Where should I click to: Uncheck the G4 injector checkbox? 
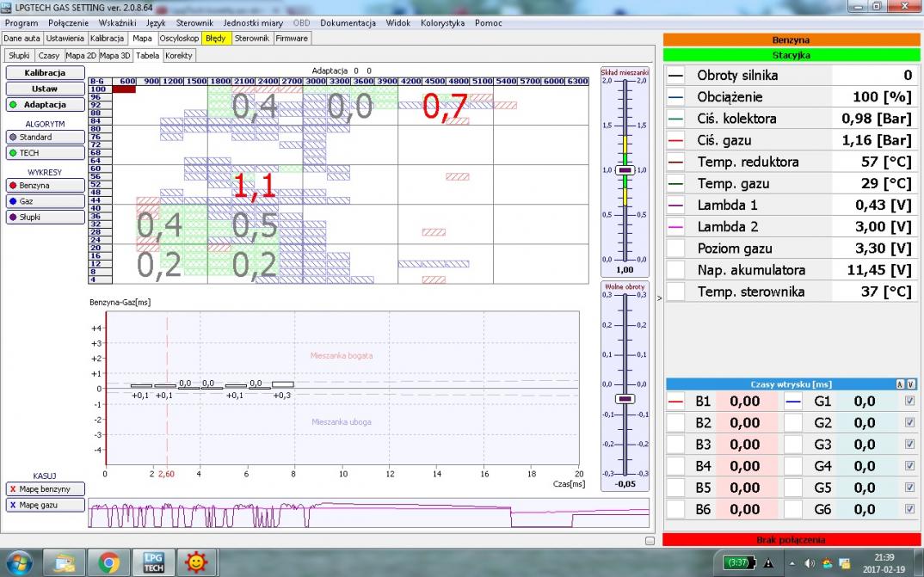click(910, 466)
